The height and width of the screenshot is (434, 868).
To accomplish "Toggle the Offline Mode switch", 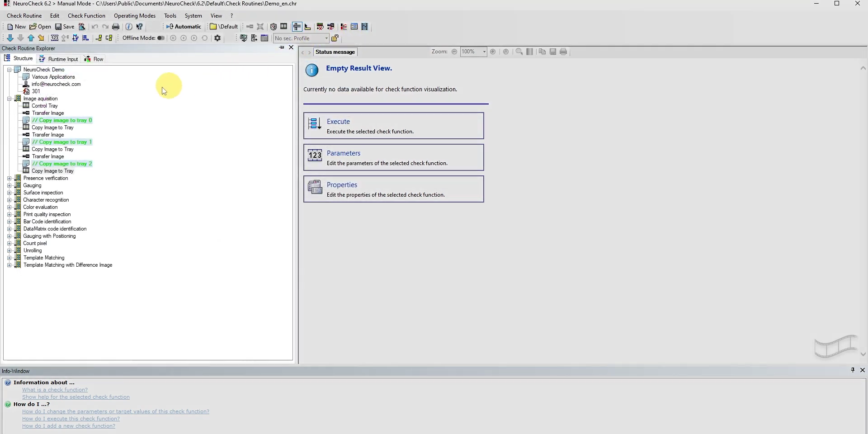I will pos(160,38).
